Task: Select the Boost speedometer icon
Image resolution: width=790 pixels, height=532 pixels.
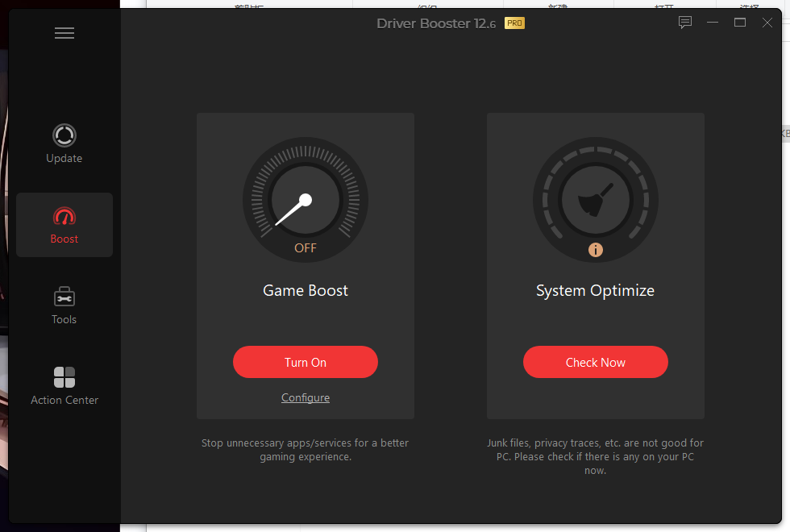Action: coord(64,216)
